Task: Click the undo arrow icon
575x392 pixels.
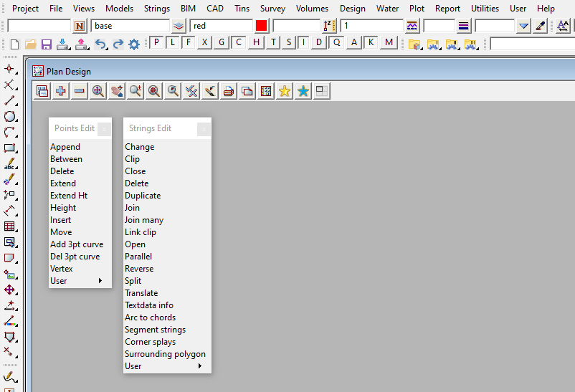Action: coord(100,44)
